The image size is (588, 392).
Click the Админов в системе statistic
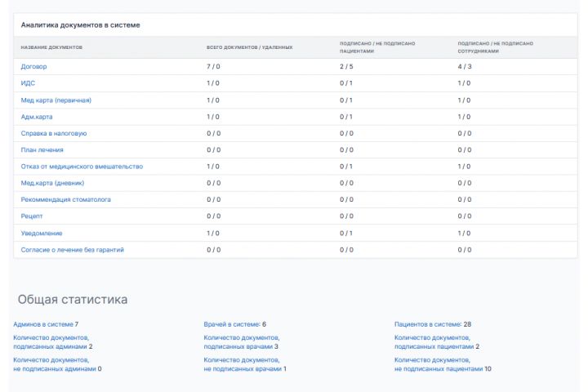pyautogui.click(x=44, y=324)
